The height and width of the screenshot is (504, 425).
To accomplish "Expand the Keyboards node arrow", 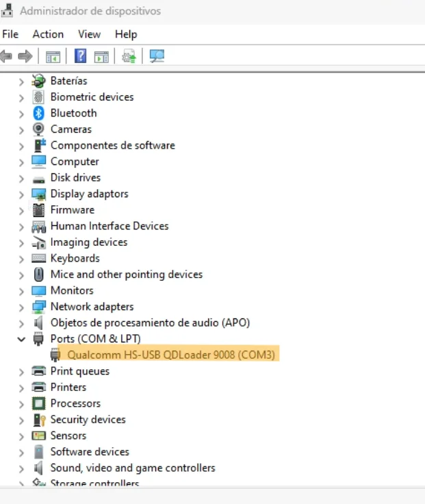I will point(21,259).
